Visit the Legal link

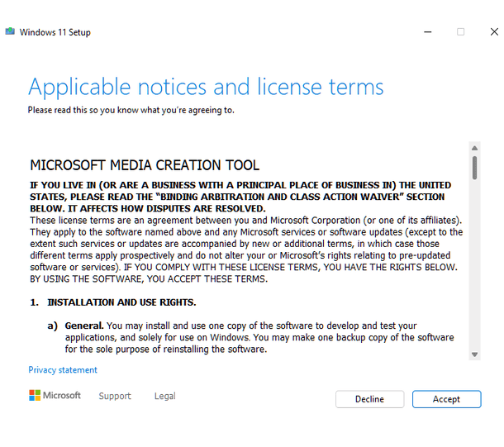tap(164, 396)
